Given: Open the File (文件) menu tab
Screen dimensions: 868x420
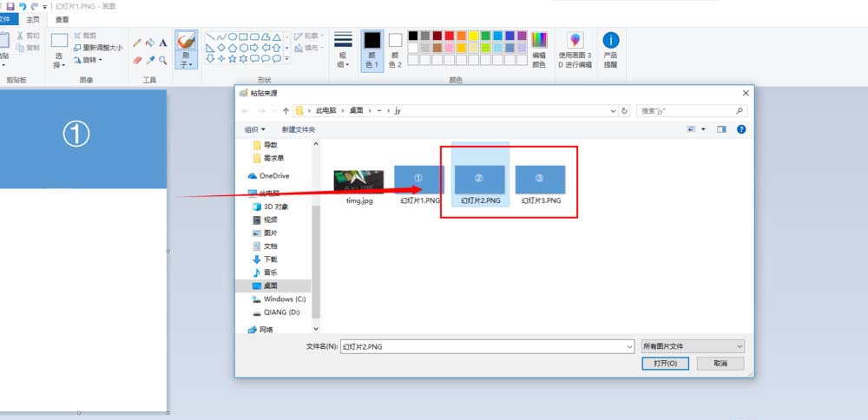Looking at the screenshot, I should point(8,19).
